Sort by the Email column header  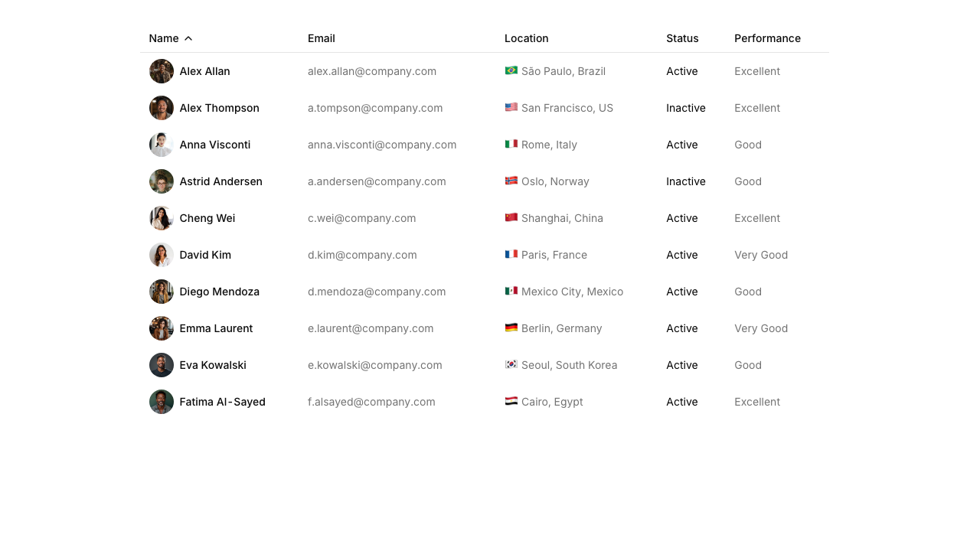click(x=322, y=38)
